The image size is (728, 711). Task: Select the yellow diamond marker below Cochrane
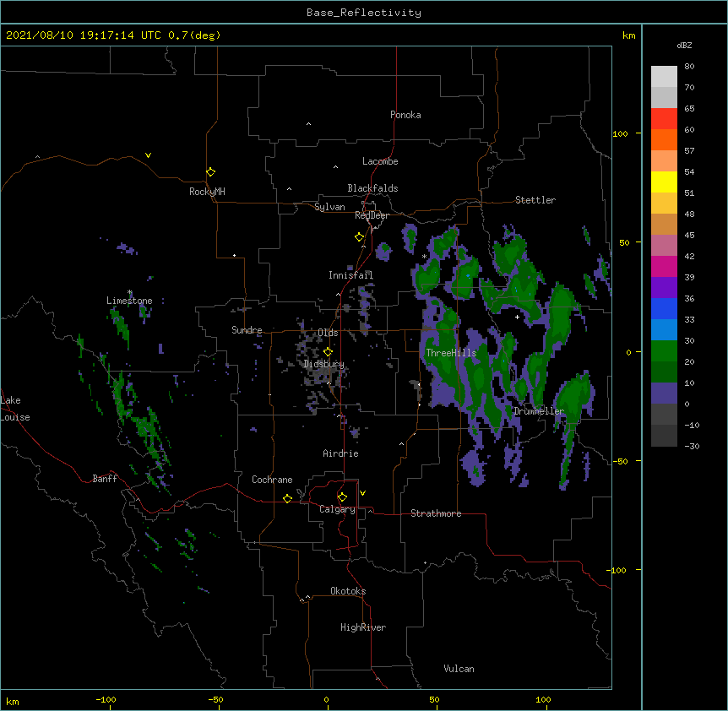coord(287,498)
